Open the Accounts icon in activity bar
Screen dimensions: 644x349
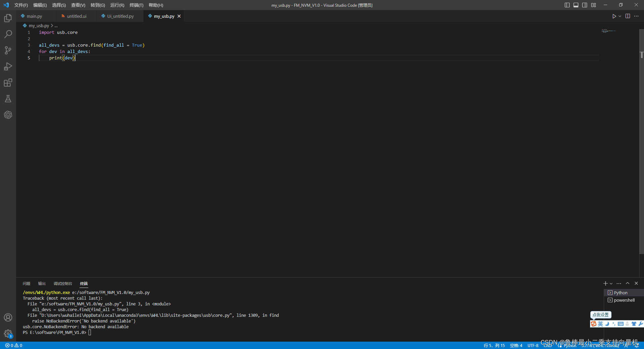[x=8, y=317]
